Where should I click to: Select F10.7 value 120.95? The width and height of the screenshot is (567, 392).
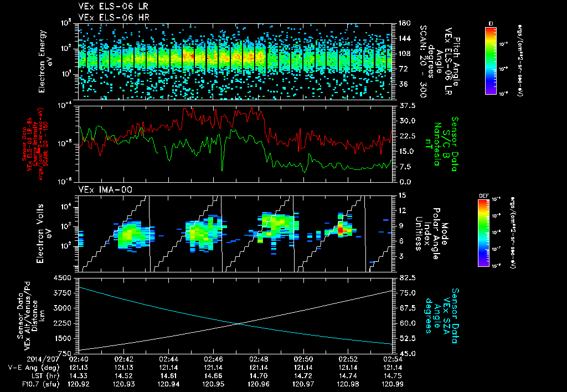pyautogui.click(x=213, y=384)
